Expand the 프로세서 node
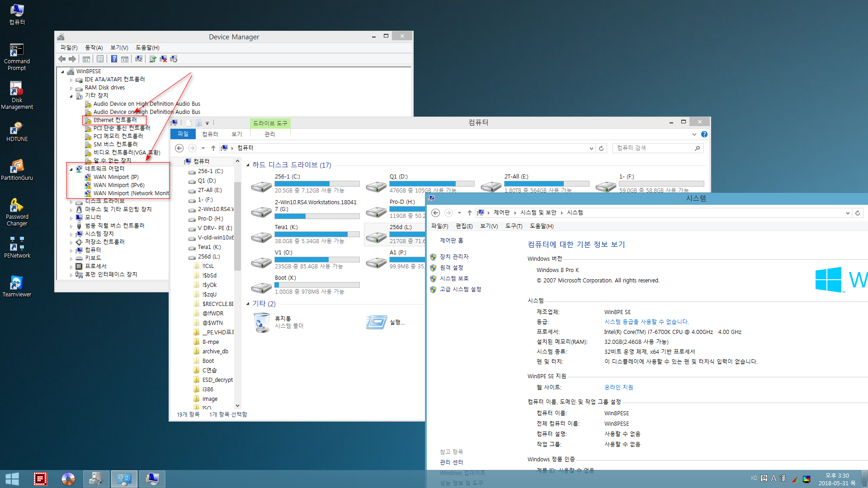This screenshot has width=868, height=488. (71, 267)
